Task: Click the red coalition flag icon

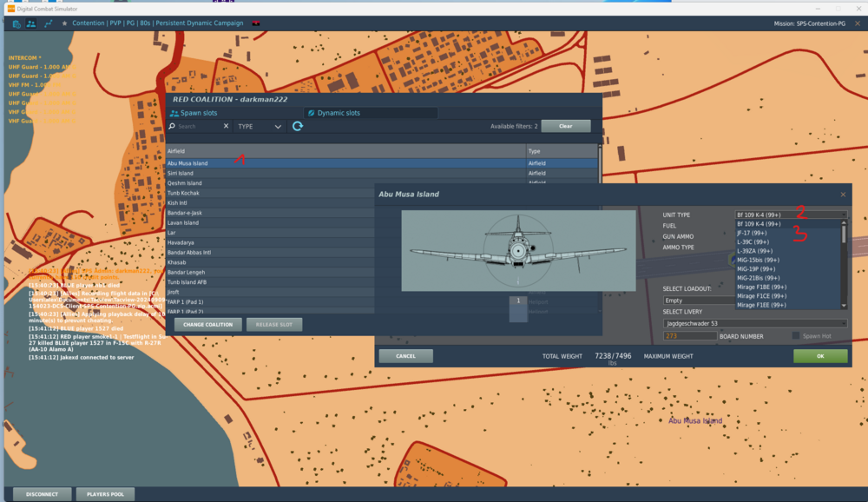Action: pyautogui.click(x=255, y=23)
